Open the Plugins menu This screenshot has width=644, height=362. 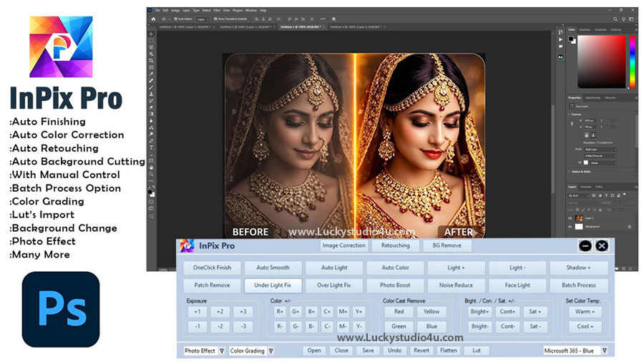click(238, 10)
